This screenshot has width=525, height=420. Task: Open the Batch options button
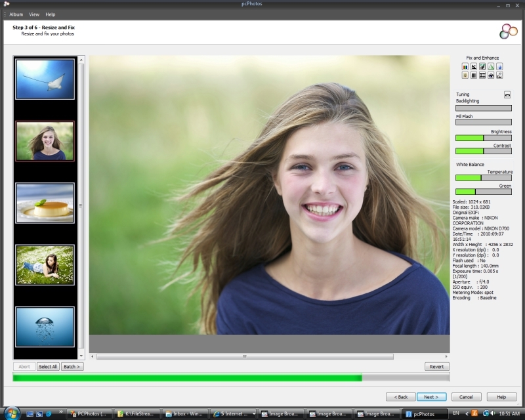[72, 367]
